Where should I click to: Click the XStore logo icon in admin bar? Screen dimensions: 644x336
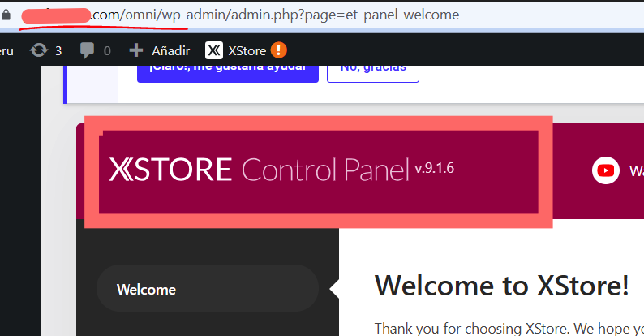[x=214, y=50]
